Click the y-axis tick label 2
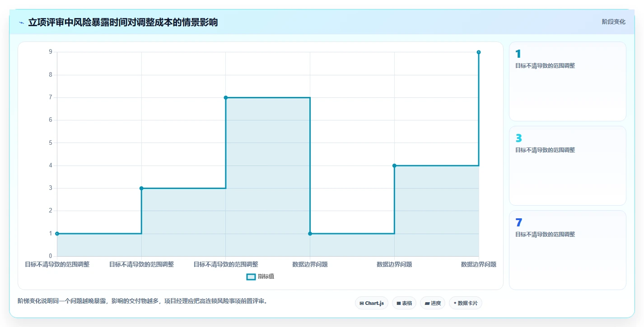This screenshot has width=644, height=327. 51,211
